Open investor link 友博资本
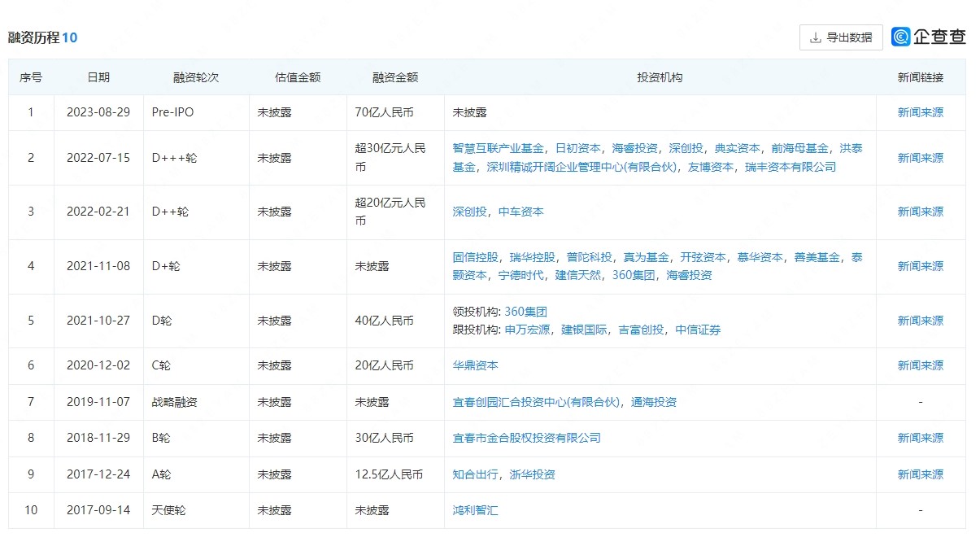The width and height of the screenshot is (980, 546). pyautogui.click(x=710, y=167)
